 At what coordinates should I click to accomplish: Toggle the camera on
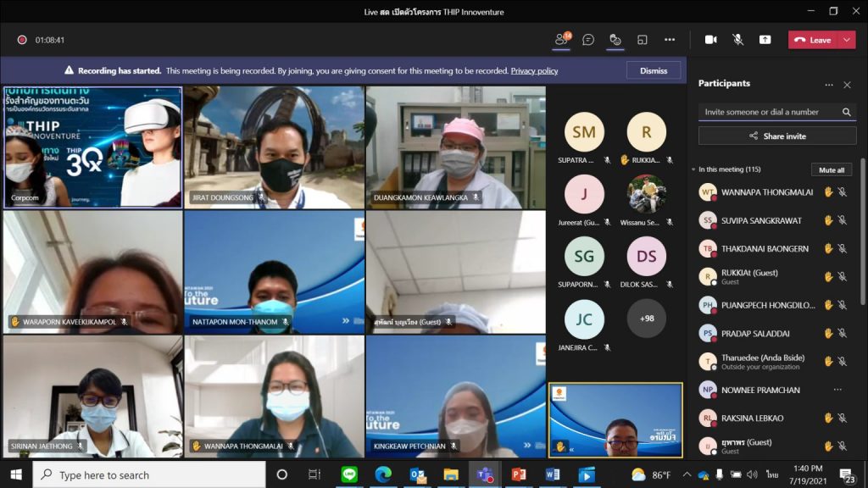pyautogui.click(x=710, y=40)
